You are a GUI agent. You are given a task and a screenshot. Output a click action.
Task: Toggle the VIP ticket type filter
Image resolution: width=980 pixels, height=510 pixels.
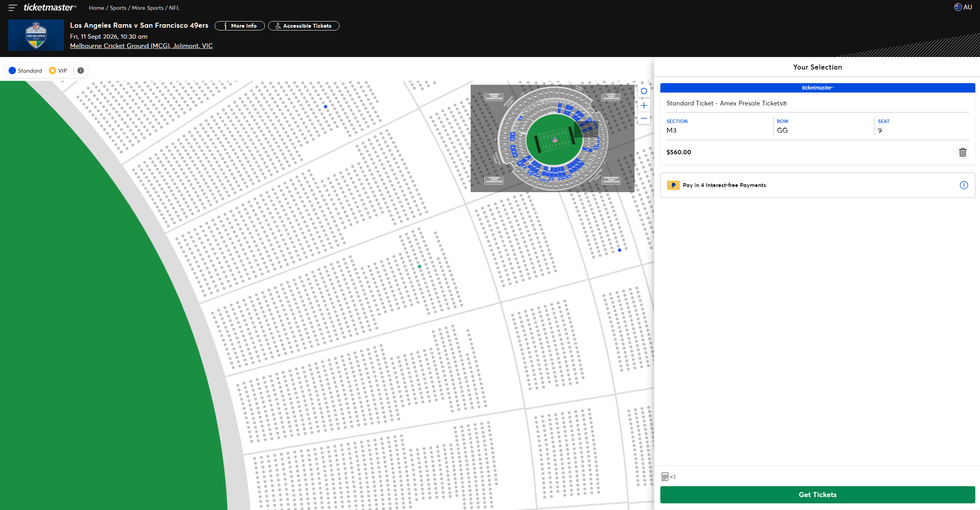[58, 71]
